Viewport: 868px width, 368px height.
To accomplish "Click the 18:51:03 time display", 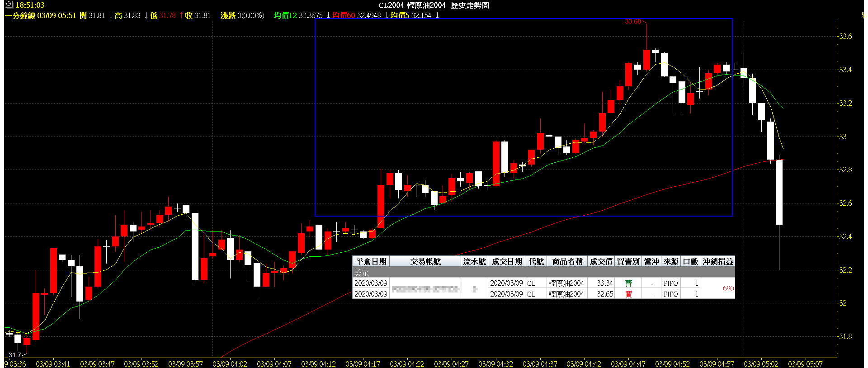I will pyautogui.click(x=30, y=5).
